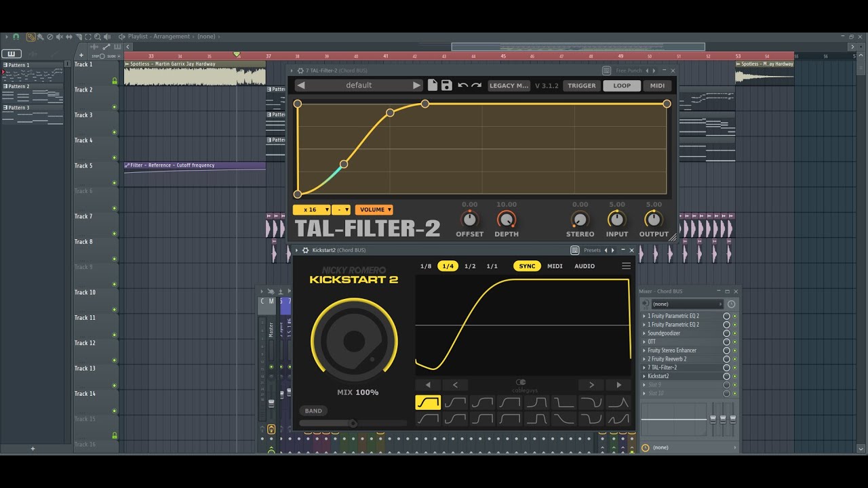
Task: Click the detached-window icon in TAL-Filter-2 title bar
Action: (606, 70)
